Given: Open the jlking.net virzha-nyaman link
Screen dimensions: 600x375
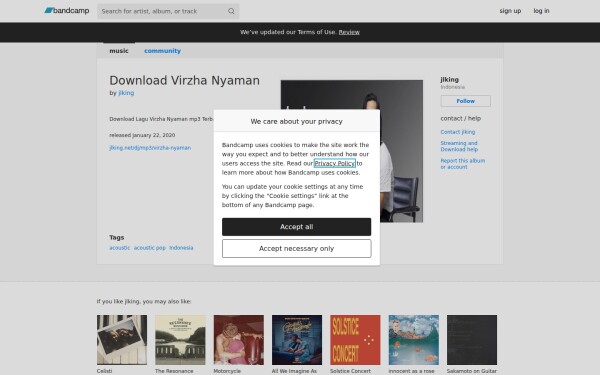Looking at the screenshot, I should point(150,148).
